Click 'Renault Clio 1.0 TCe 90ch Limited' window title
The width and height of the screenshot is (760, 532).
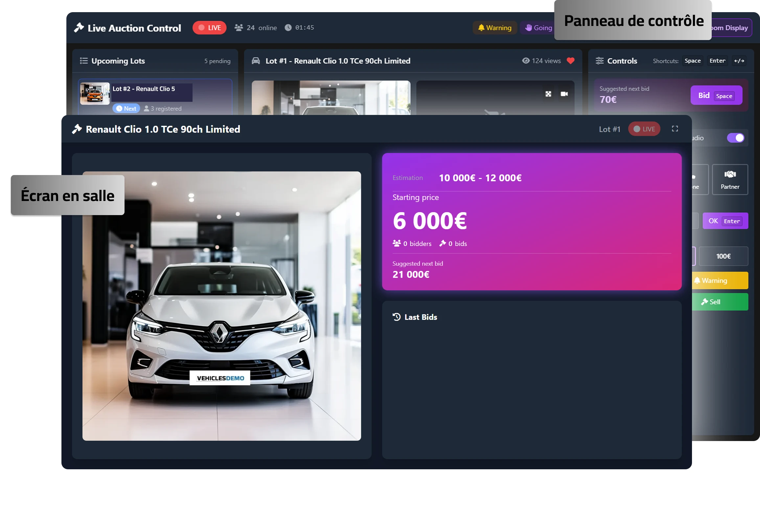(163, 129)
